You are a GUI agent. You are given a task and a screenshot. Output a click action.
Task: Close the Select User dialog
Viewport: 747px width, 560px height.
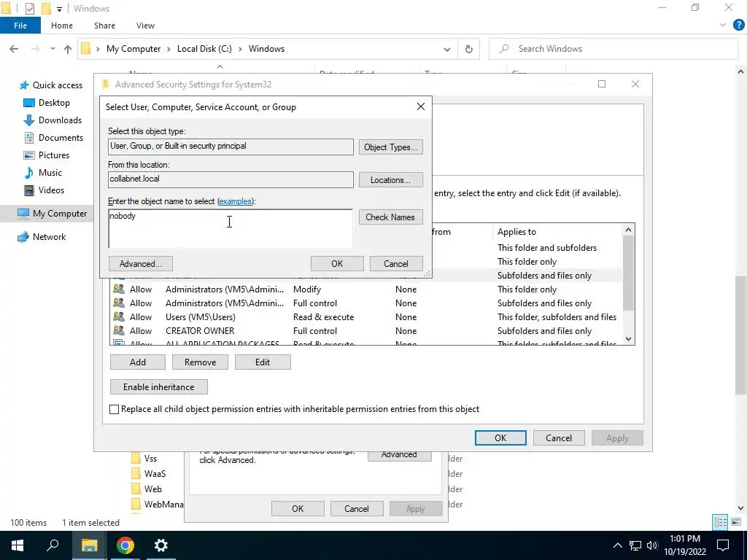[421, 106]
